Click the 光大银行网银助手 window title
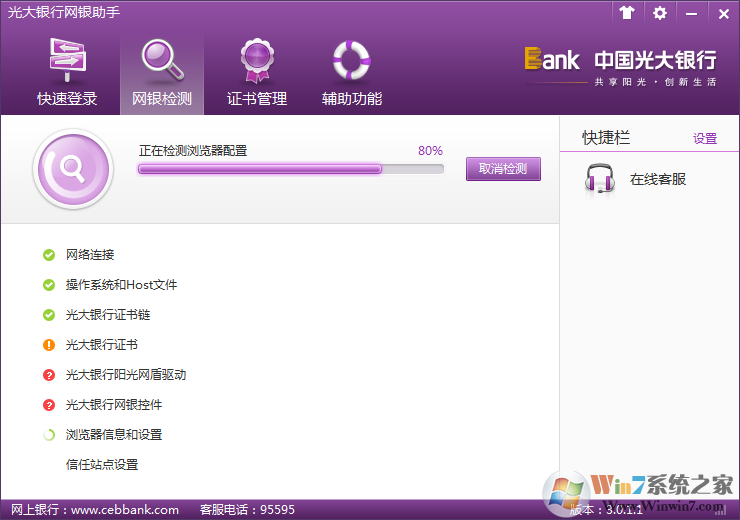 point(64,12)
